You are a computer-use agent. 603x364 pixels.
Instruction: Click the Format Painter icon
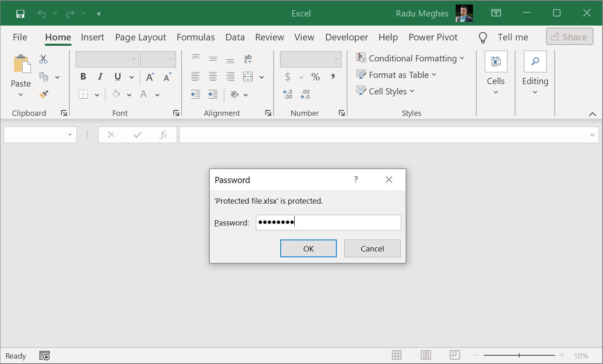[x=43, y=94]
